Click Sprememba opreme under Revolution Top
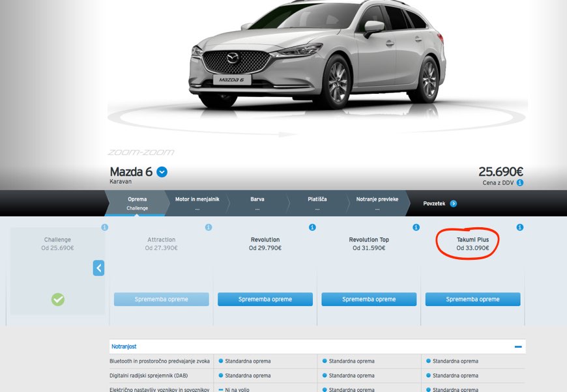Viewport: 567px width, 392px height. (369, 299)
